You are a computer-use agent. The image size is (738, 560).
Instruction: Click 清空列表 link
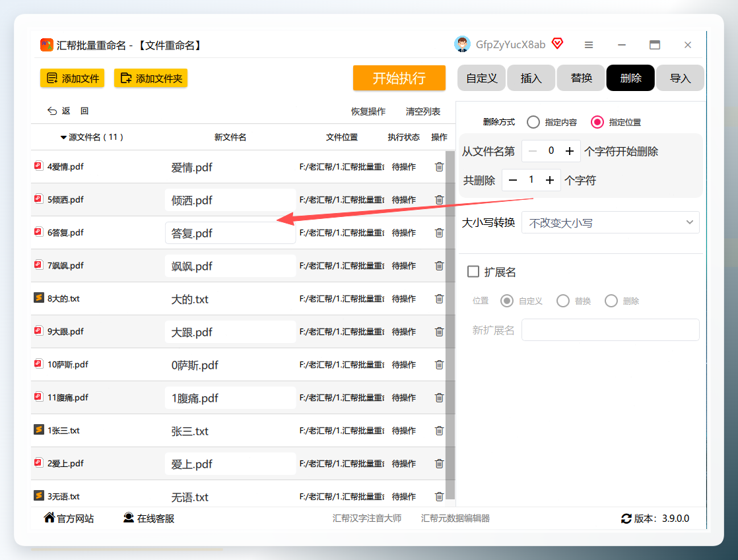423,111
